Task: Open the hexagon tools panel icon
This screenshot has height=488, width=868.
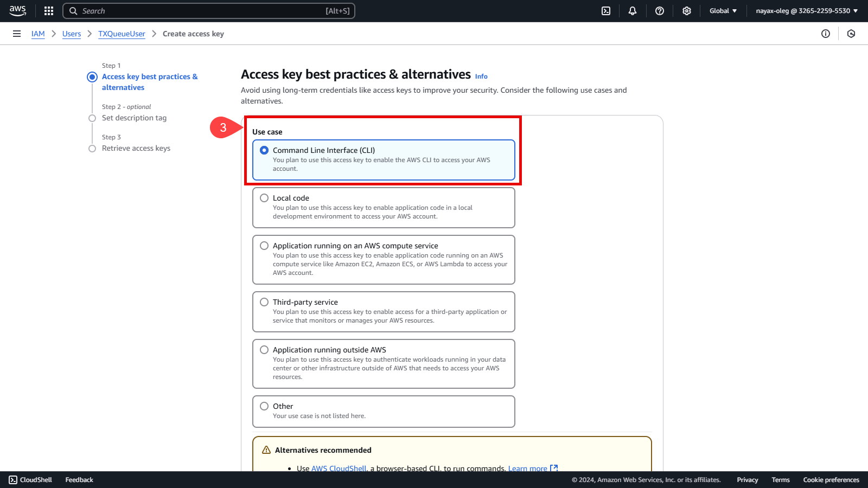Action: coord(851,34)
